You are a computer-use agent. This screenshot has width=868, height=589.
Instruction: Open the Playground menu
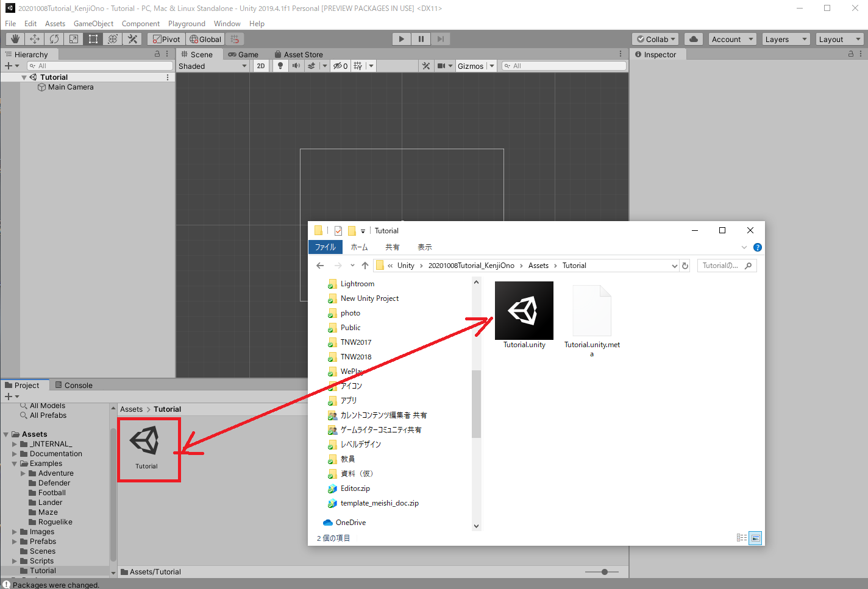(x=187, y=24)
